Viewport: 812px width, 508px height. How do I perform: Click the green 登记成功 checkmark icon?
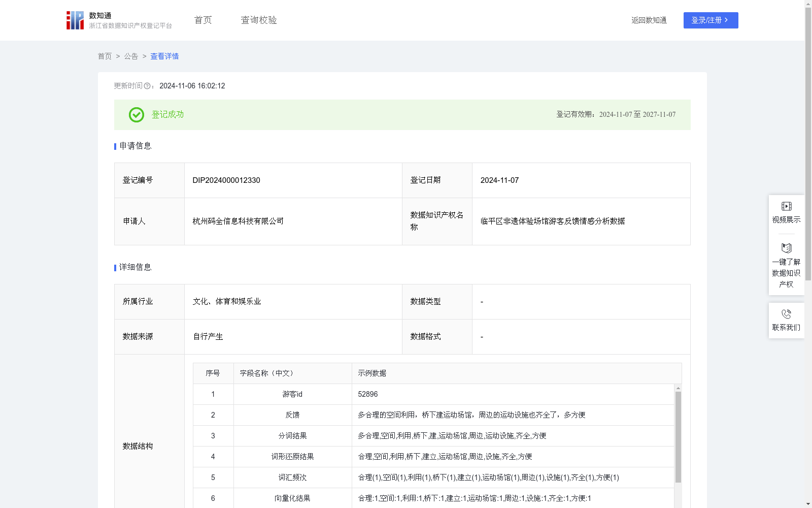136,115
